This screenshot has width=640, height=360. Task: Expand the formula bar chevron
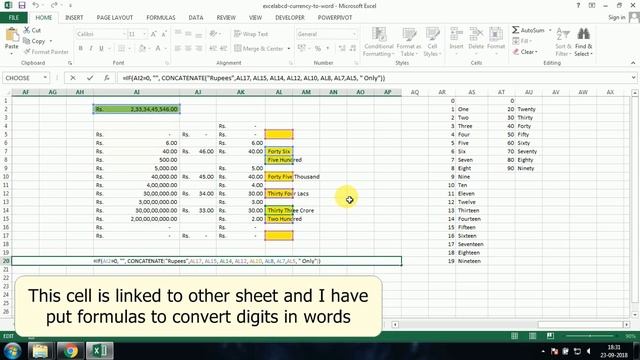[633, 78]
